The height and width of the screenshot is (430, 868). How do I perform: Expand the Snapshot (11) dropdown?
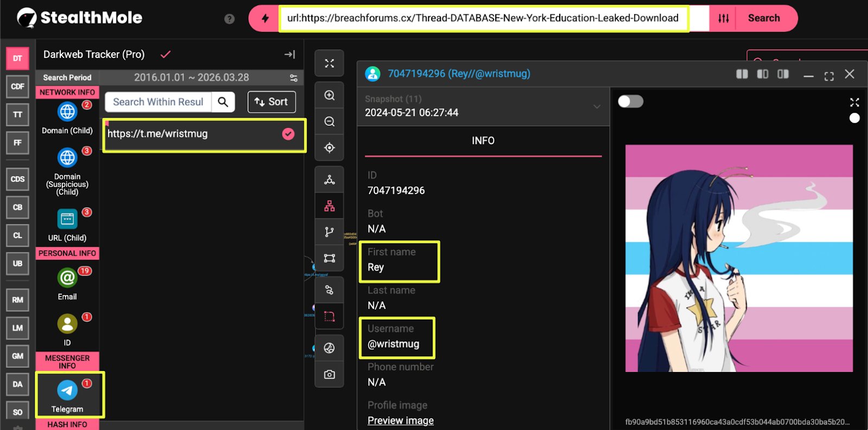pos(597,106)
